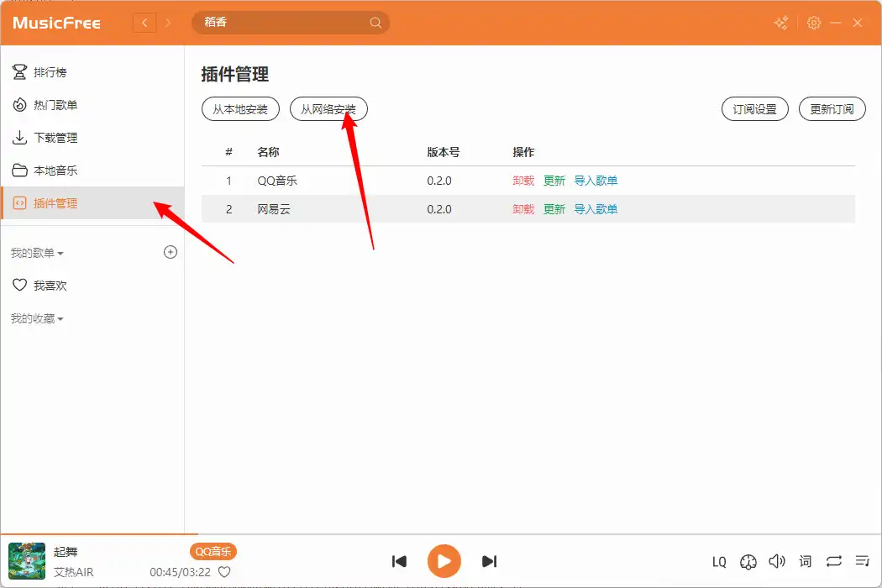
Task: Expand the 我的收藏 section
Action: tap(37, 319)
